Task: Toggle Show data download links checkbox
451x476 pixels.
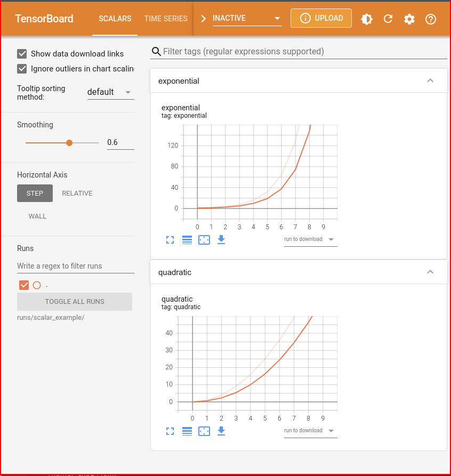Action: 22,54
